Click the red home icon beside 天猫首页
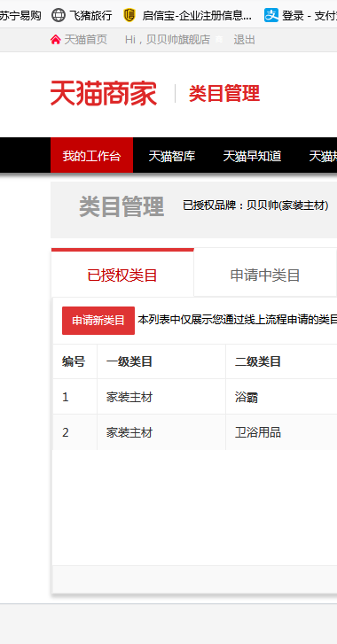The height and width of the screenshot is (644, 337). point(56,40)
